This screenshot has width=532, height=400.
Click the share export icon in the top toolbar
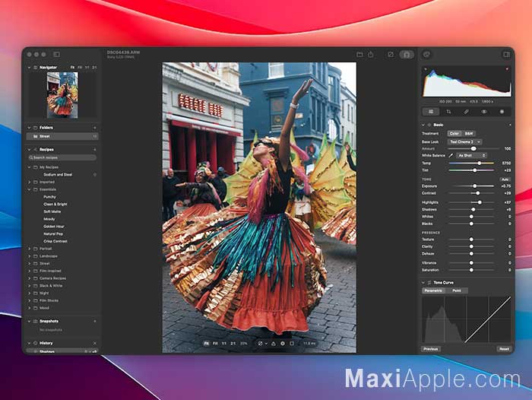point(371,54)
